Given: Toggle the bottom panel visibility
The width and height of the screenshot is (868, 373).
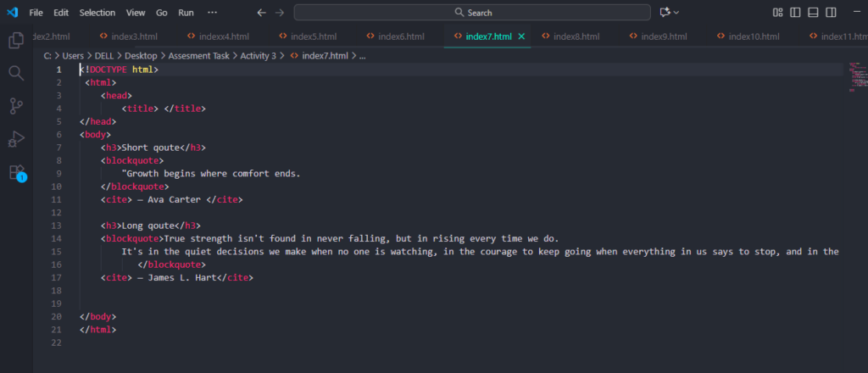Looking at the screenshot, I should [814, 13].
